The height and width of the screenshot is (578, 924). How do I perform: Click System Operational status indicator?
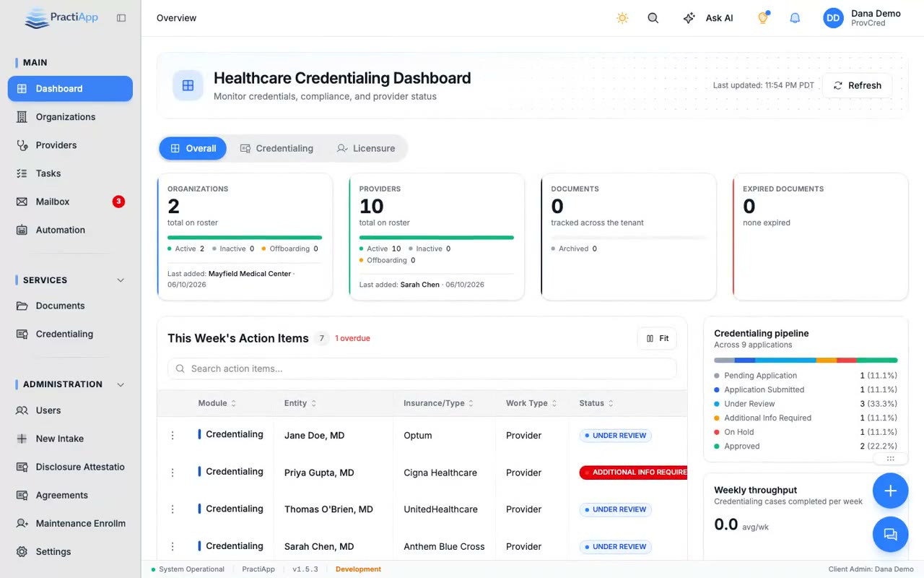point(188,569)
